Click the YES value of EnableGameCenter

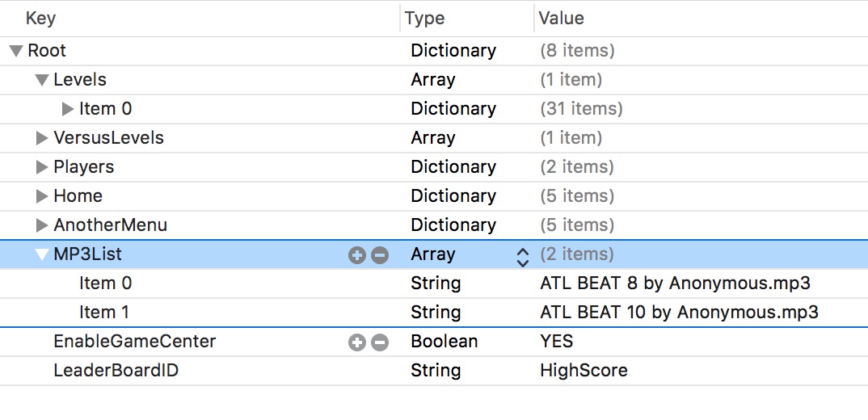tap(556, 342)
